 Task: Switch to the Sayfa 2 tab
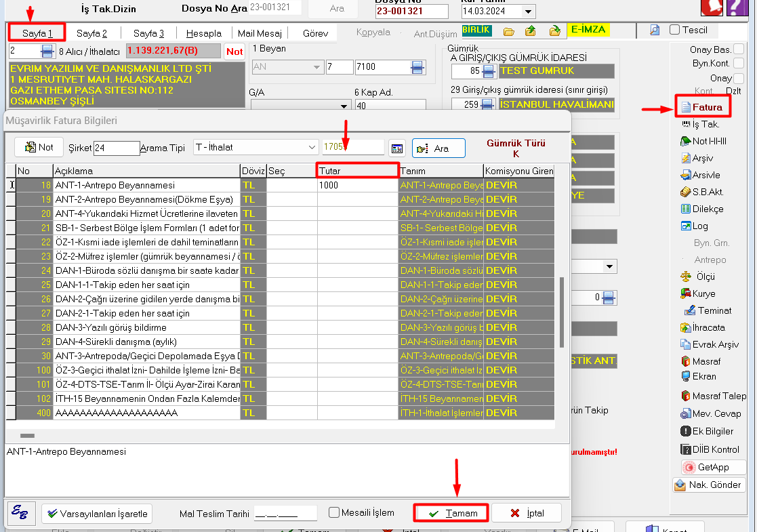(x=91, y=33)
